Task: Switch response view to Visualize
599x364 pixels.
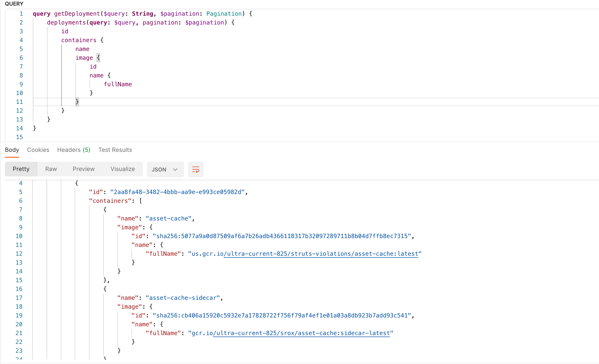Action: (123, 169)
